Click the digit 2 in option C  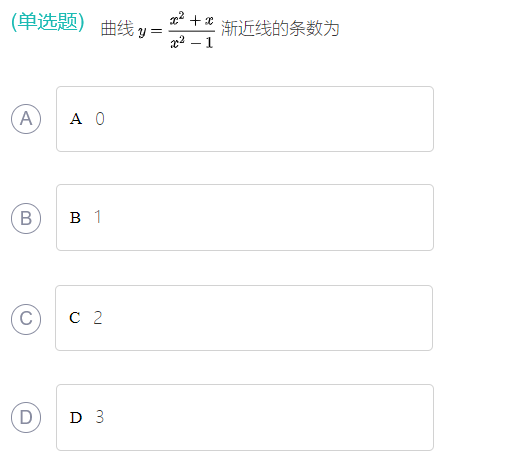(98, 317)
